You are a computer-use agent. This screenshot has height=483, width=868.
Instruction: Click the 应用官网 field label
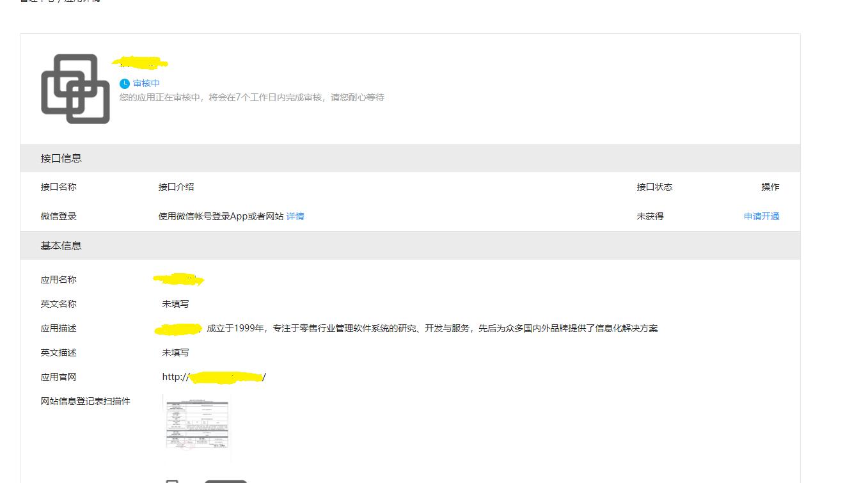[59, 377]
